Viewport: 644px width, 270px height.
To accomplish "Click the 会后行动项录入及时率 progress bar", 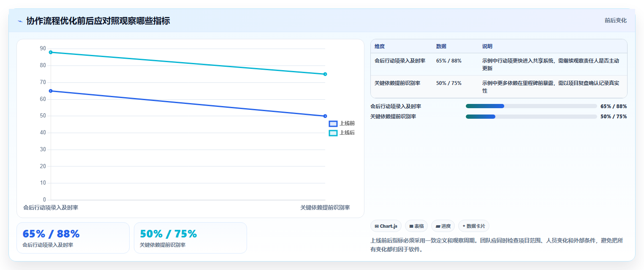I will (531, 106).
